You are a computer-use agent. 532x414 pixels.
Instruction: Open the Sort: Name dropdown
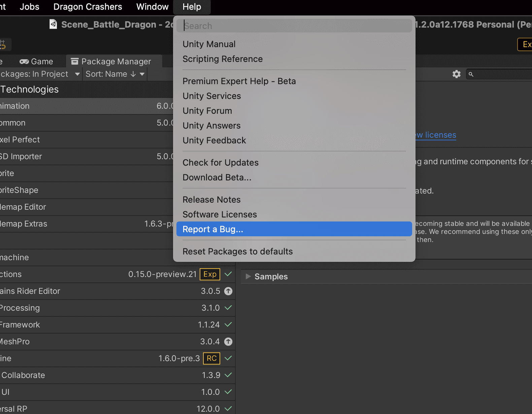(115, 74)
